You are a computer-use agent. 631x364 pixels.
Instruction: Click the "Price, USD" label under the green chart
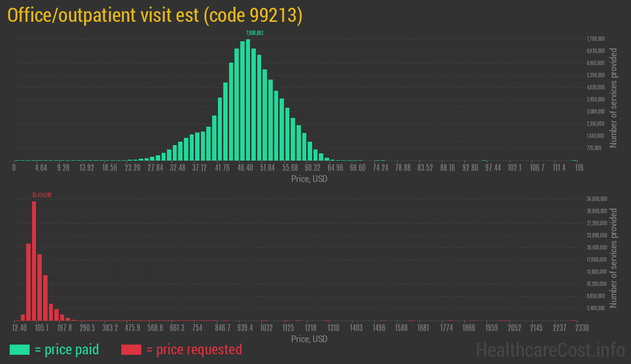tap(309, 179)
